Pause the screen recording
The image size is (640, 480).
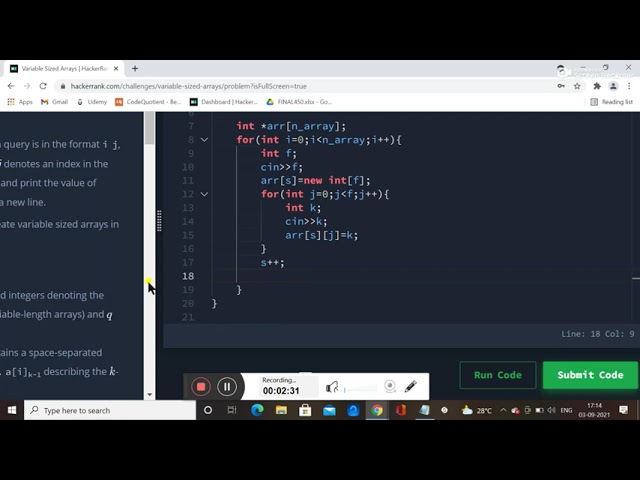227,387
